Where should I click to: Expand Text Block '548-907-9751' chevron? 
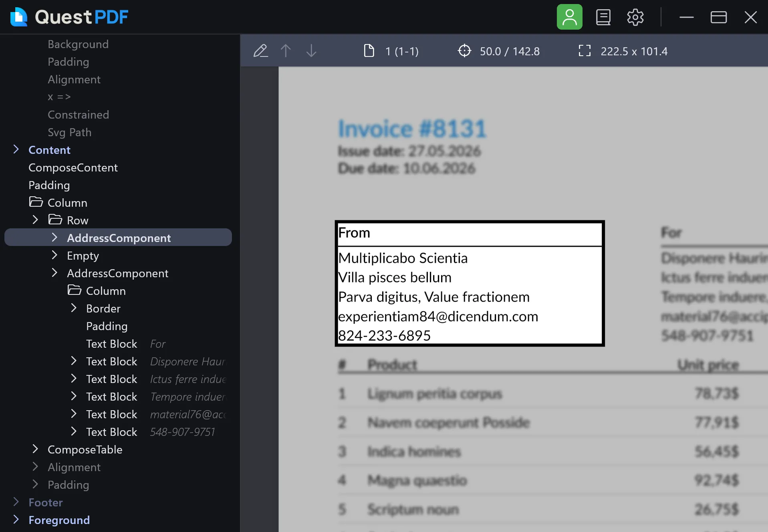[74, 431]
